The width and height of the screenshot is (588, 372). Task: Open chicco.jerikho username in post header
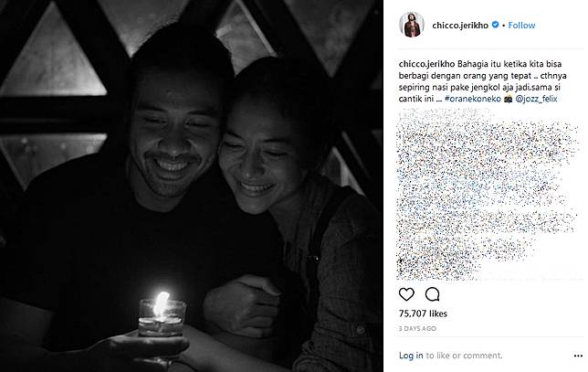coord(460,26)
